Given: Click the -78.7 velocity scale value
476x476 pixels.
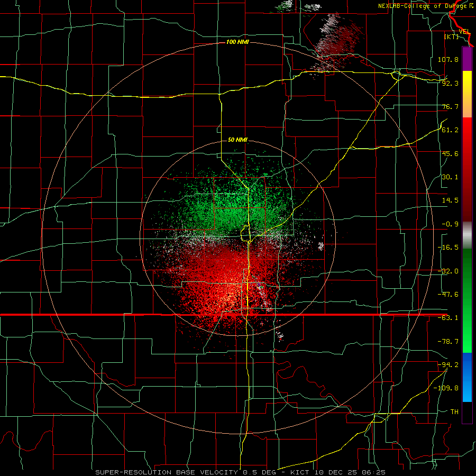Looking at the screenshot, I should click(448, 342).
